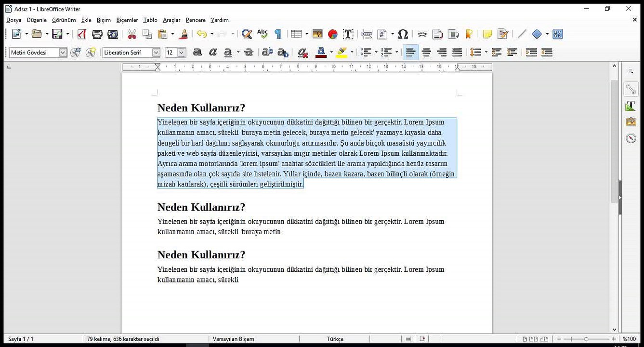Undo the last action
The height and width of the screenshot is (347, 644).
(x=202, y=34)
